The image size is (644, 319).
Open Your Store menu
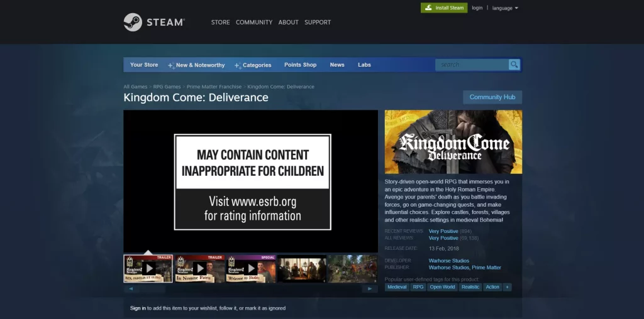pyautogui.click(x=144, y=65)
